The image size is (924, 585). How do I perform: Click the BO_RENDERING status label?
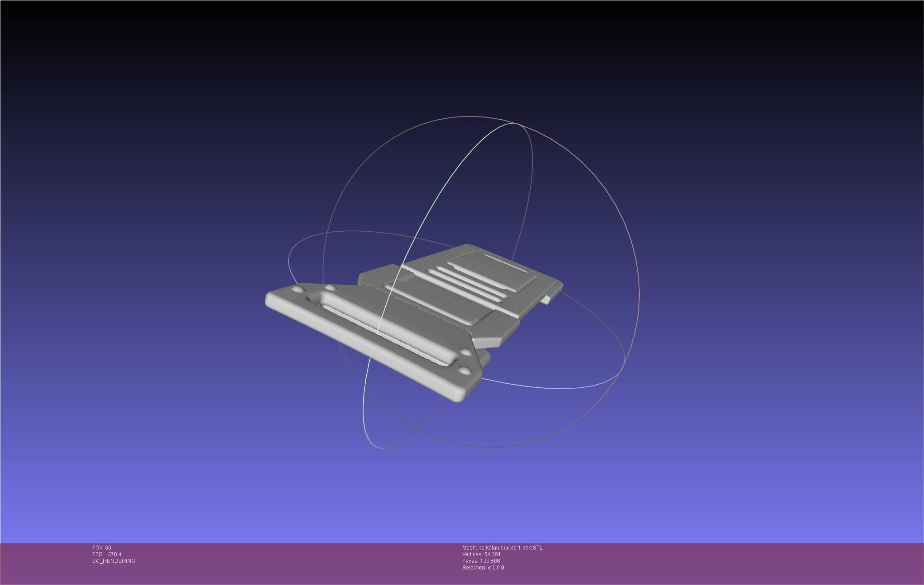tap(114, 561)
